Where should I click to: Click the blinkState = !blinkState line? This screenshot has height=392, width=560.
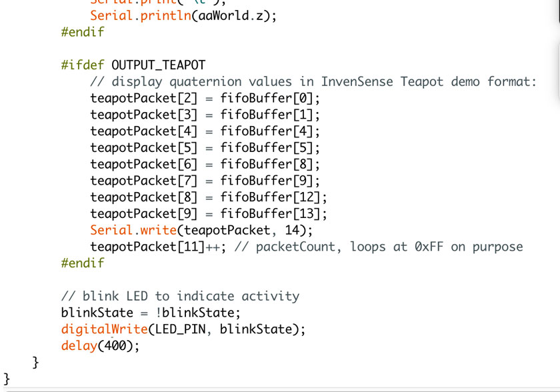pos(151,313)
